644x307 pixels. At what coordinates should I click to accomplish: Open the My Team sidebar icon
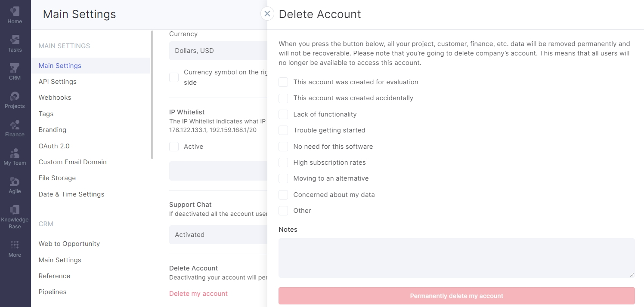pyautogui.click(x=15, y=157)
